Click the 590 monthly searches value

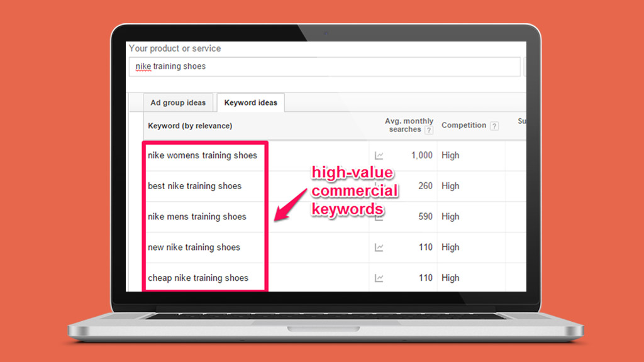(426, 217)
